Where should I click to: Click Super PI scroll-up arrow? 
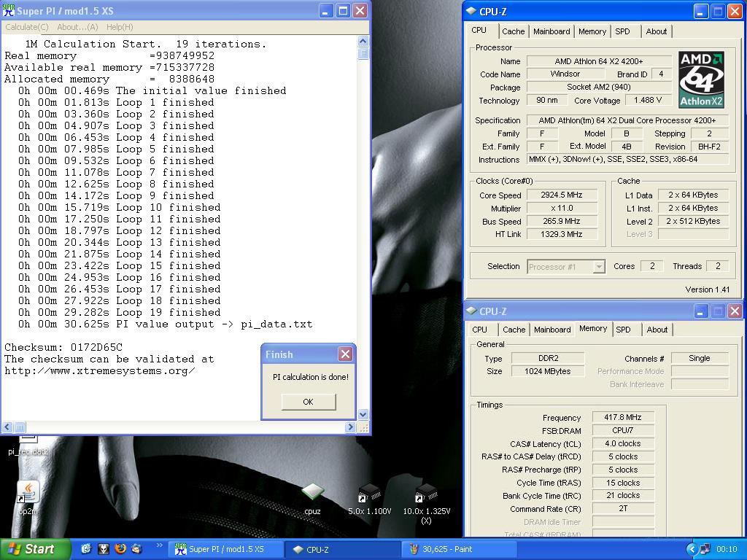coord(363,42)
